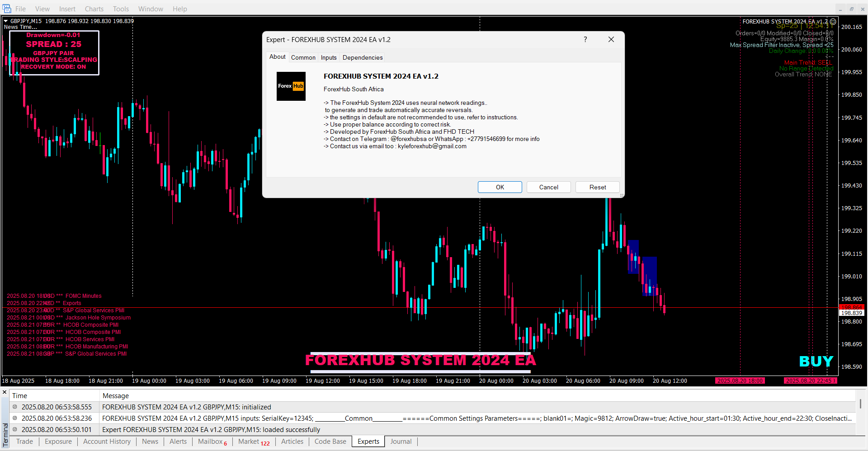Click the ForexHub logo in the About tab
The width and height of the screenshot is (868, 451).
(x=291, y=86)
